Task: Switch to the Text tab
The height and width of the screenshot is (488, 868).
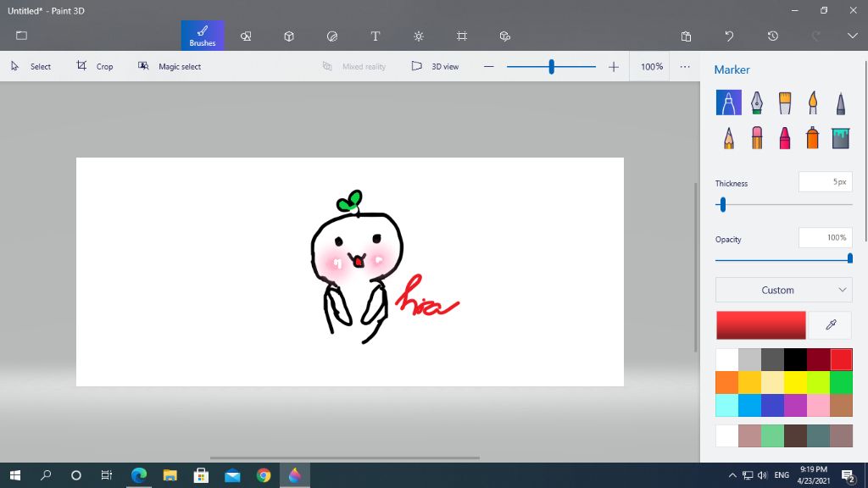Action: point(376,36)
